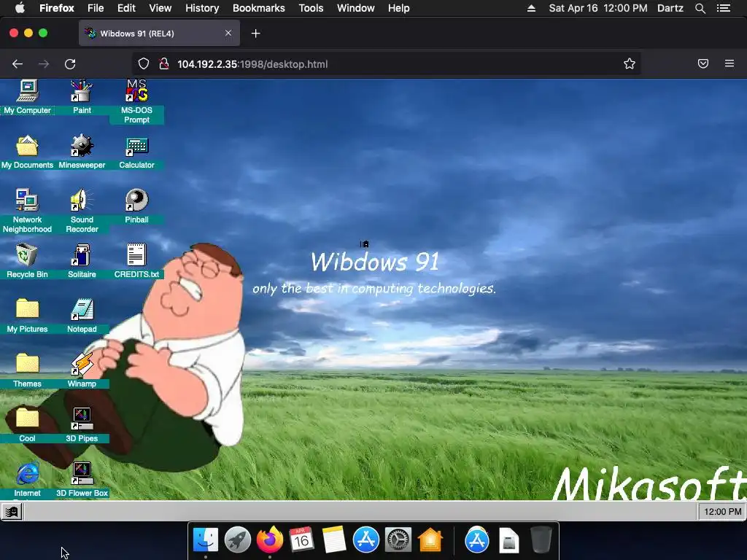
Task: Close the Wibdows 91 (REL4) tab
Action: (228, 34)
